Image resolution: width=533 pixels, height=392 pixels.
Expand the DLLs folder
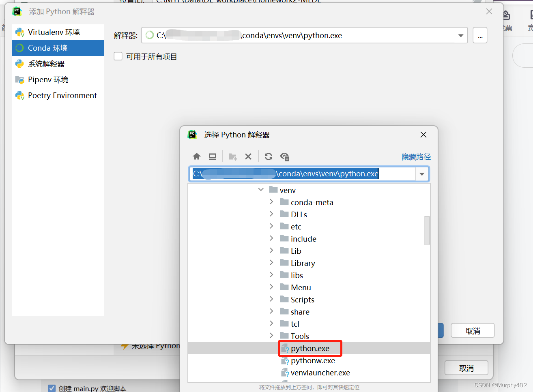coord(272,214)
